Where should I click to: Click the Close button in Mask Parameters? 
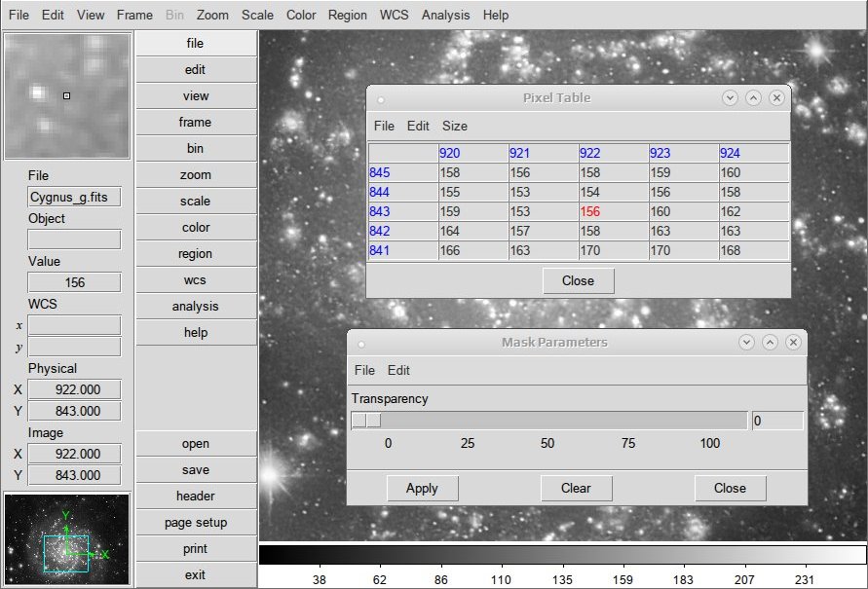click(x=731, y=489)
